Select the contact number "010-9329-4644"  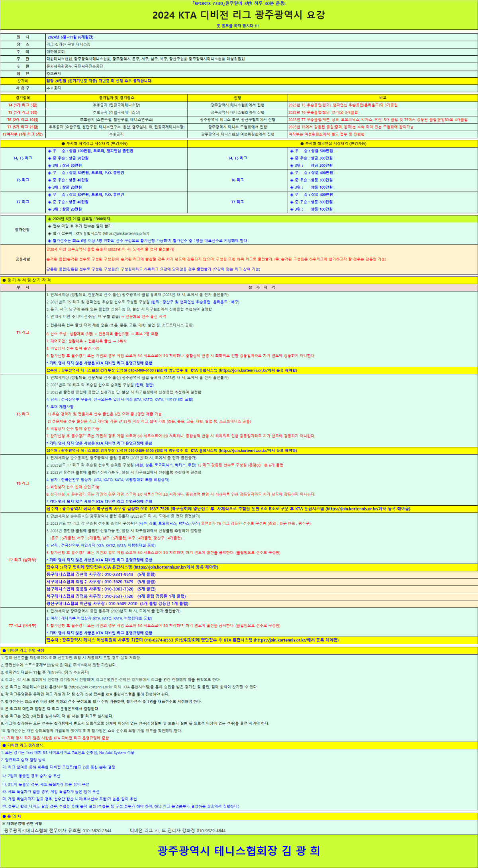211,831
